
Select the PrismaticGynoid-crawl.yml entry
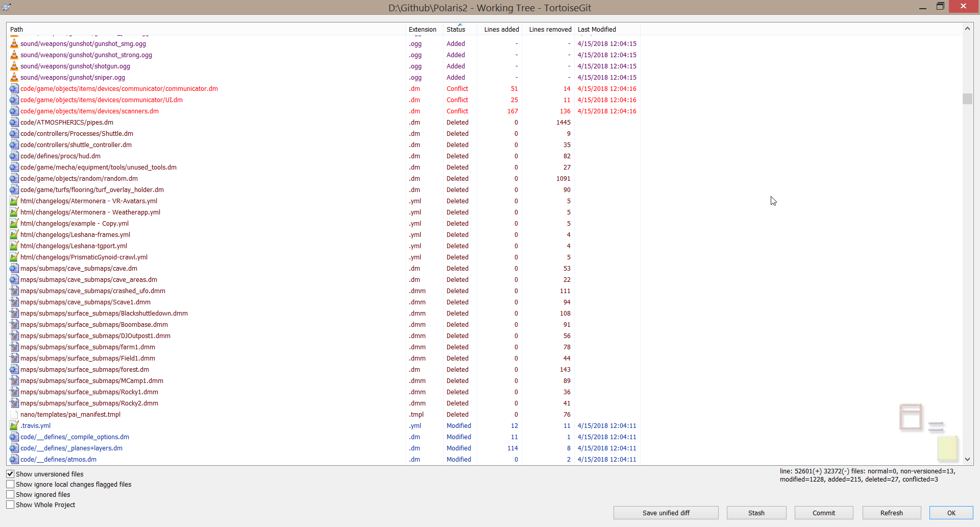pyautogui.click(x=325, y=257)
